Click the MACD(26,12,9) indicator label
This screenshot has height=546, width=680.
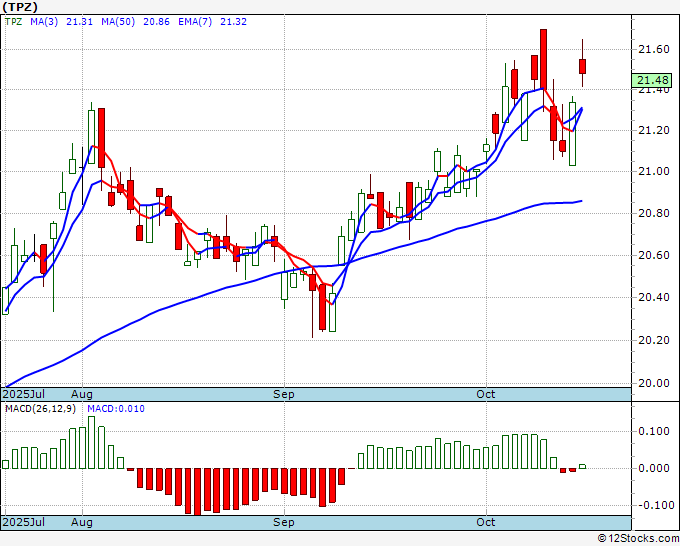(40, 409)
